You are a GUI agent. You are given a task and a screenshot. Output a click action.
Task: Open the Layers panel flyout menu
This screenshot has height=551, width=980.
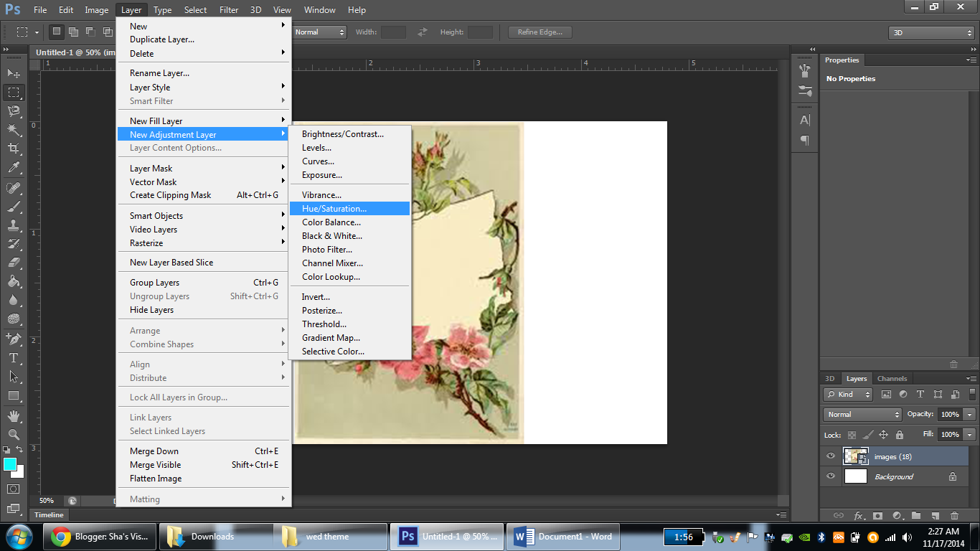[x=970, y=379]
